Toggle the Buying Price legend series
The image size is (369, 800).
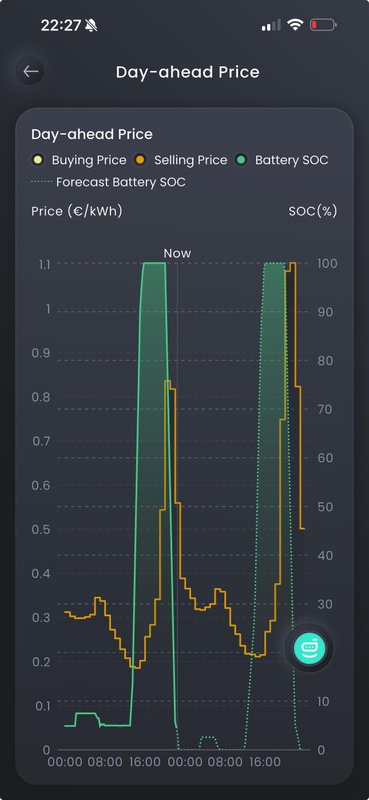pyautogui.click(x=79, y=160)
